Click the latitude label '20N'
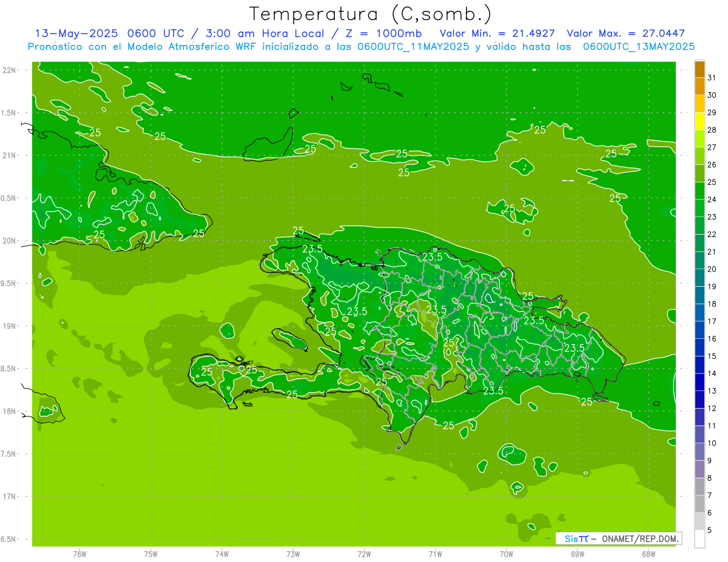The width and height of the screenshot is (728, 562). (10, 241)
